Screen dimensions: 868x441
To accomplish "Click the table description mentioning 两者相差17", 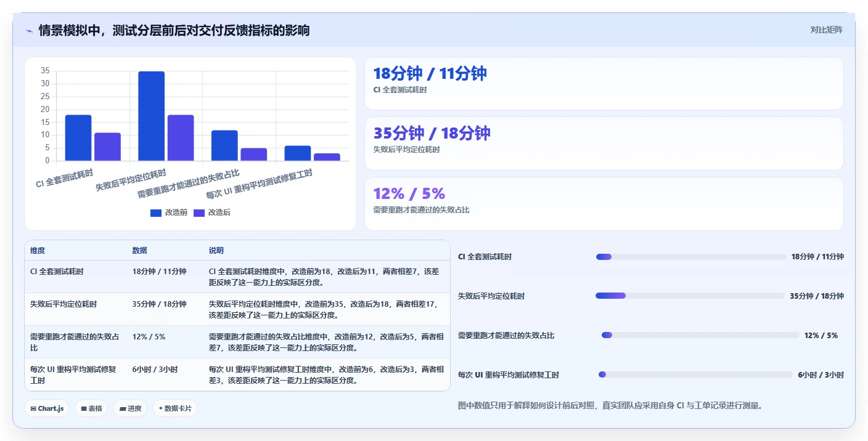I will [x=325, y=309].
